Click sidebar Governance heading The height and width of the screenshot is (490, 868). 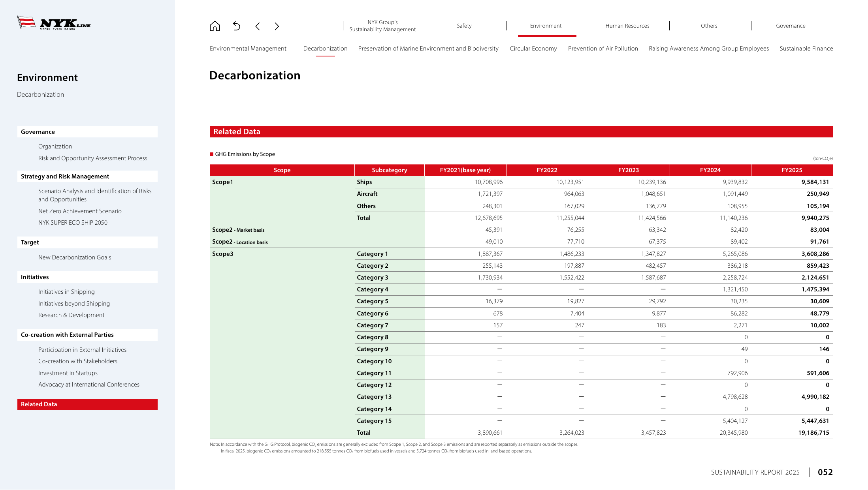[87, 132]
